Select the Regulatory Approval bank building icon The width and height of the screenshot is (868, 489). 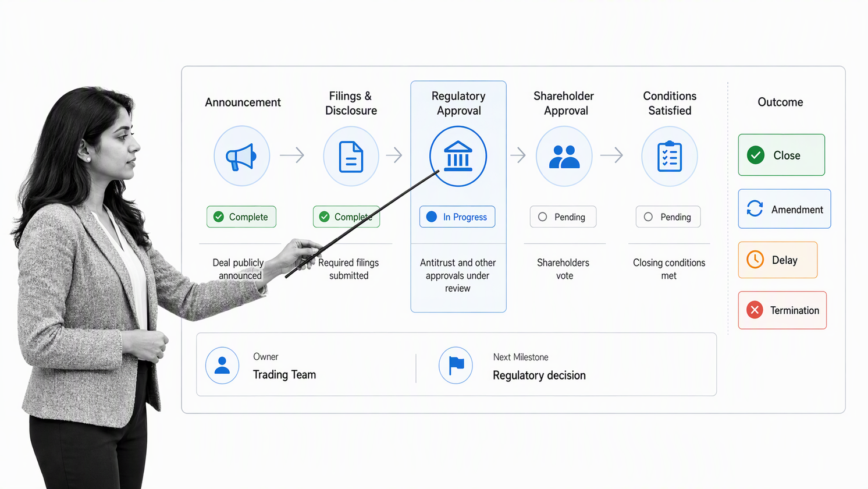(x=458, y=156)
